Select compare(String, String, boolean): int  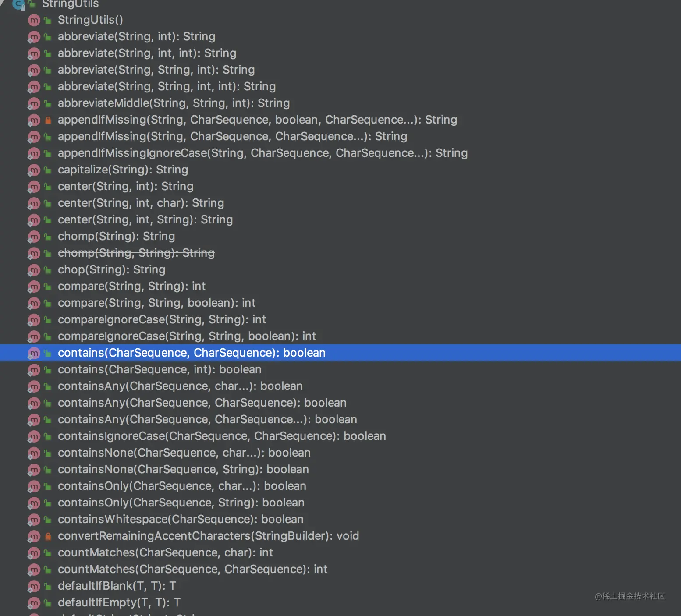click(156, 303)
